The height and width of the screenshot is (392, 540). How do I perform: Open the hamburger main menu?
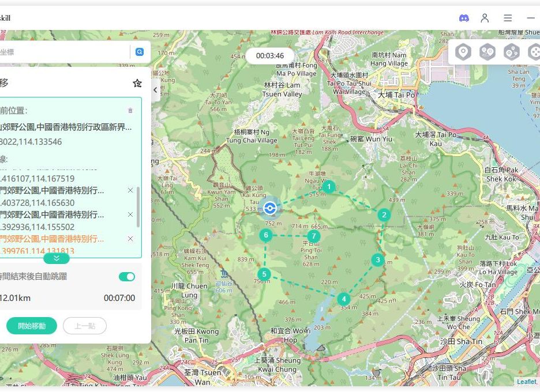click(x=508, y=18)
